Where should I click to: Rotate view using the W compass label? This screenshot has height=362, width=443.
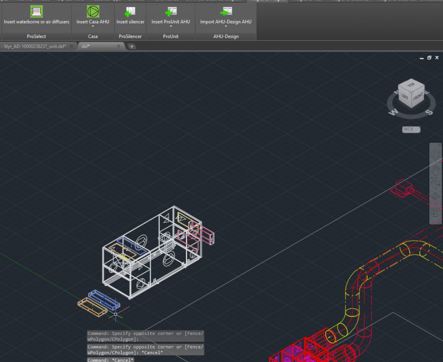pos(393,112)
